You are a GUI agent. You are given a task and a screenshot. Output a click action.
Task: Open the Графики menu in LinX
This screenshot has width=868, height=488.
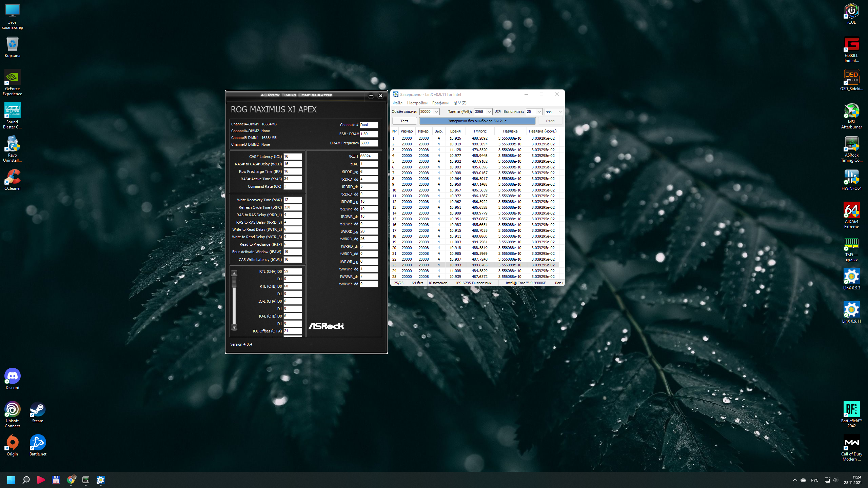point(440,103)
